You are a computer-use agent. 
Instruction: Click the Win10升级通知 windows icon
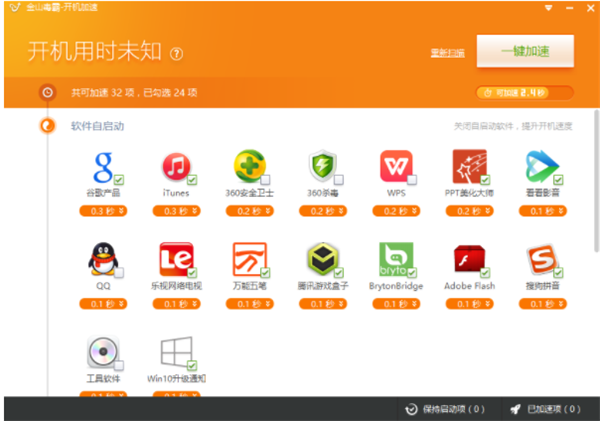pyautogui.click(x=176, y=352)
